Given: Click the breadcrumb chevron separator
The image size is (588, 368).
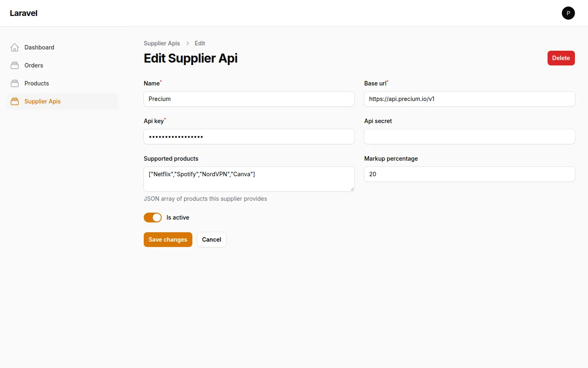Looking at the screenshot, I should pyautogui.click(x=187, y=43).
